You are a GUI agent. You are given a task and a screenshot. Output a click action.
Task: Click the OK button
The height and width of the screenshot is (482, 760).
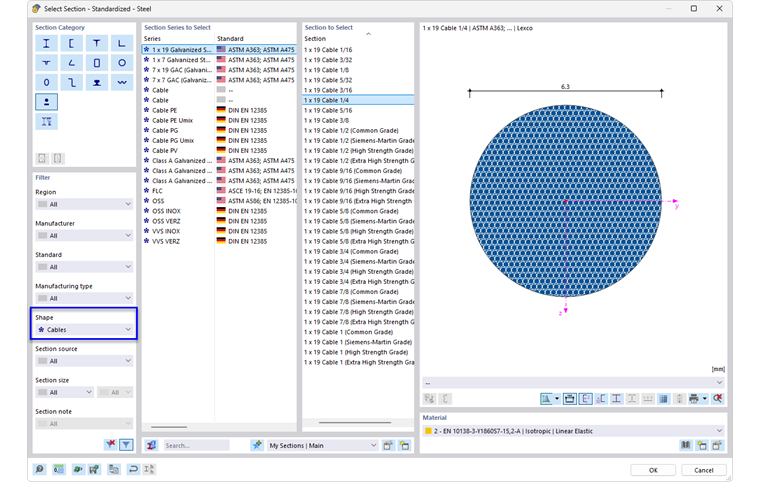653,469
